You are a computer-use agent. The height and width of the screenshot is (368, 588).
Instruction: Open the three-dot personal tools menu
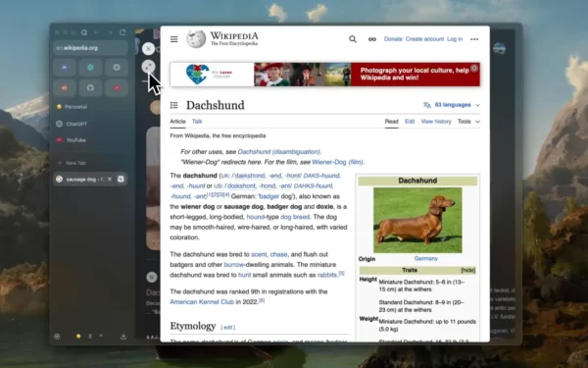pos(474,39)
